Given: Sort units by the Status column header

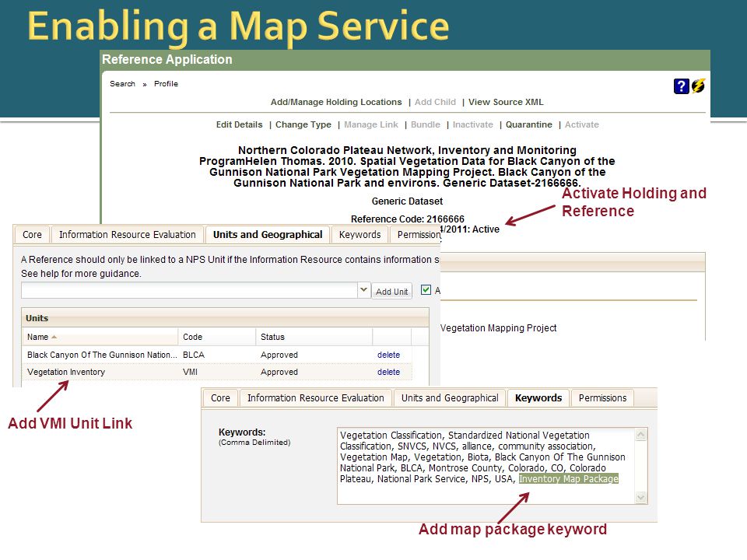Looking at the screenshot, I should tap(314, 337).
